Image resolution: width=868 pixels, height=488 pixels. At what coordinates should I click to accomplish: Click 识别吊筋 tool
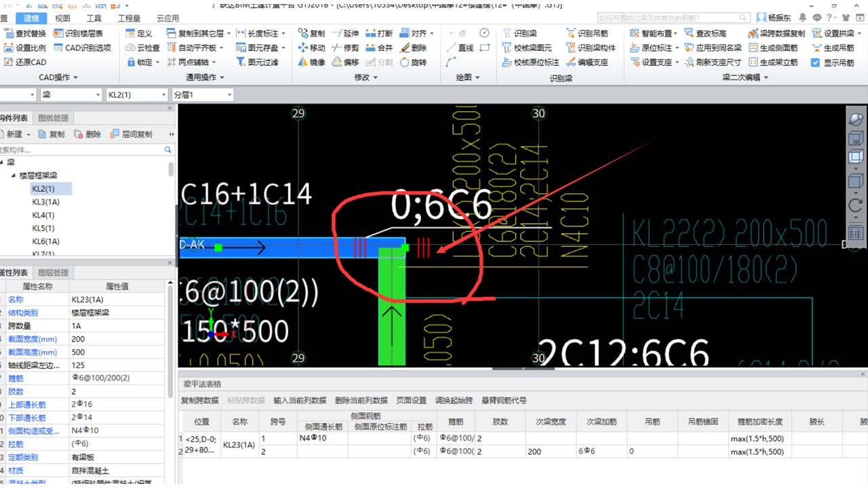pos(587,33)
